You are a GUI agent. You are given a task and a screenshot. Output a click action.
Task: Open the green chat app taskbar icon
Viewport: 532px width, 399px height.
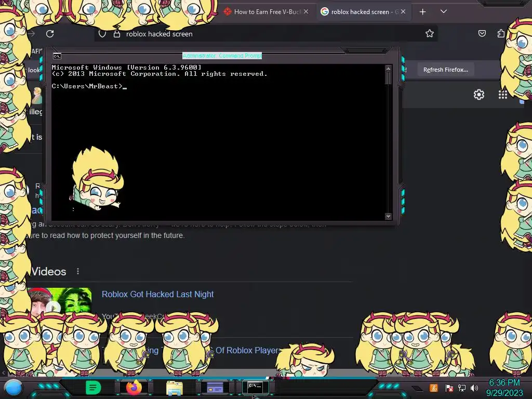[94, 388]
